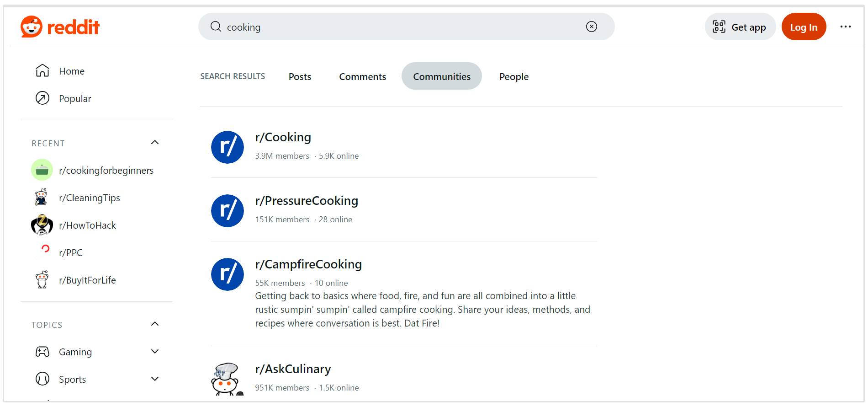
Task: Go to Popular in sidebar
Action: [x=75, y=99]
